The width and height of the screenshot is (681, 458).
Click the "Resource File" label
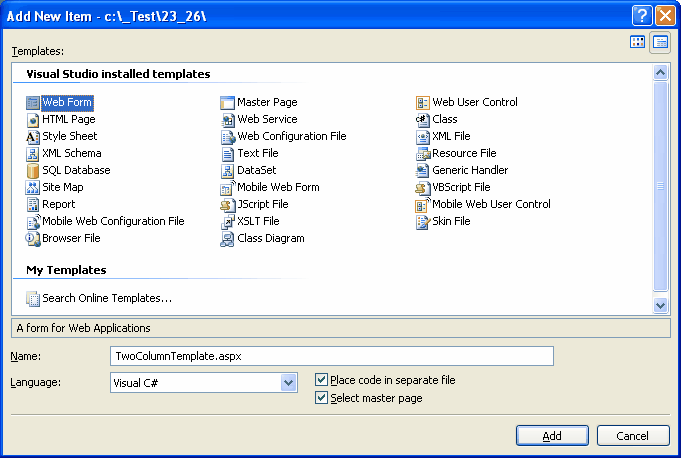click(464, 153)
